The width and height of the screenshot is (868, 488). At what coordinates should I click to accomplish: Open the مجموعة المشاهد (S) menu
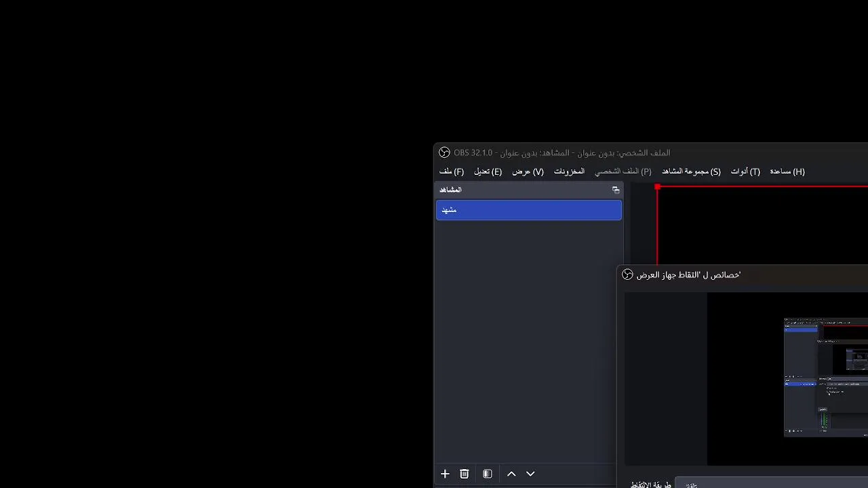tap(691, 171)
